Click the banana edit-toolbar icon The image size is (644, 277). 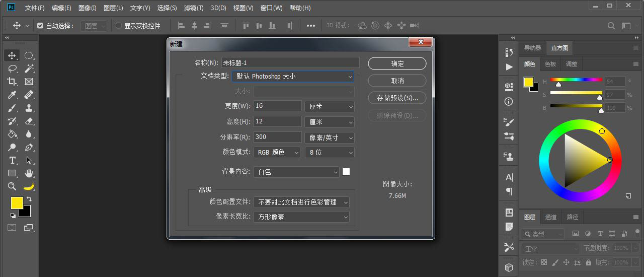pyautogui.click(x=29, y=186)
